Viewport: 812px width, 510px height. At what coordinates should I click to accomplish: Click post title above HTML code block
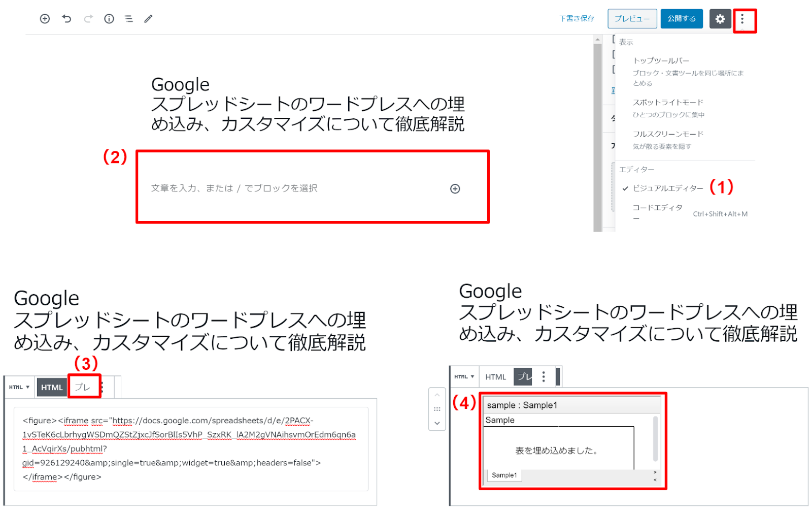coord(190,320)
